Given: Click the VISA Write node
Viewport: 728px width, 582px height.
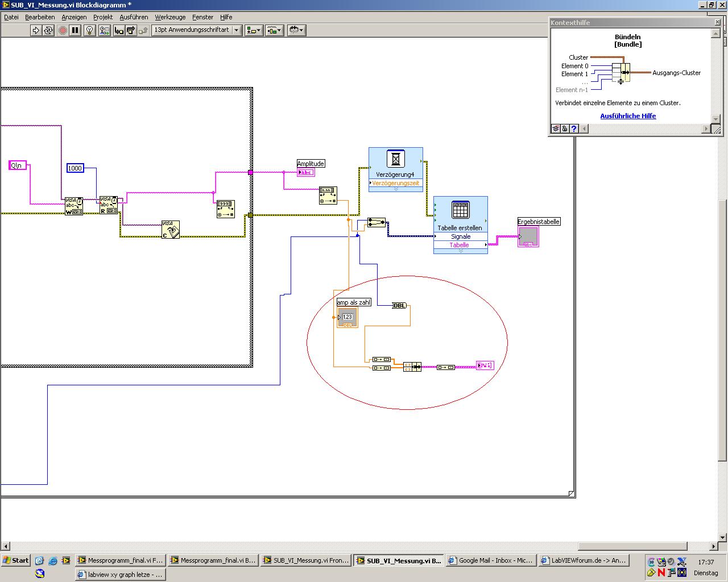Looking at the screenshot, I should click(74, 206).
